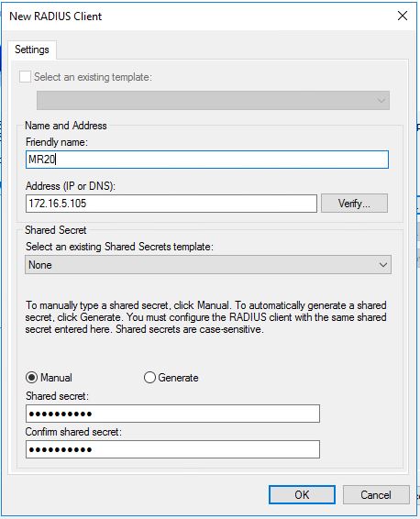
Task: Click the Generate option label text
Action: tap(178, 378)
